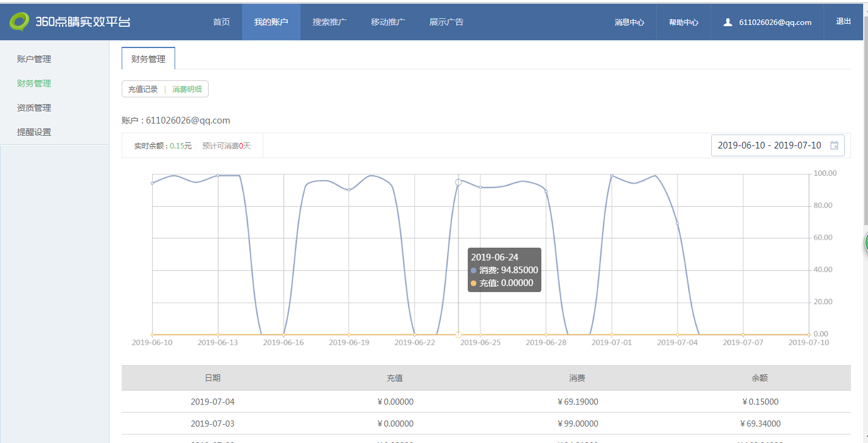Click the 财务管理 tab

click(x=148, y=58)
